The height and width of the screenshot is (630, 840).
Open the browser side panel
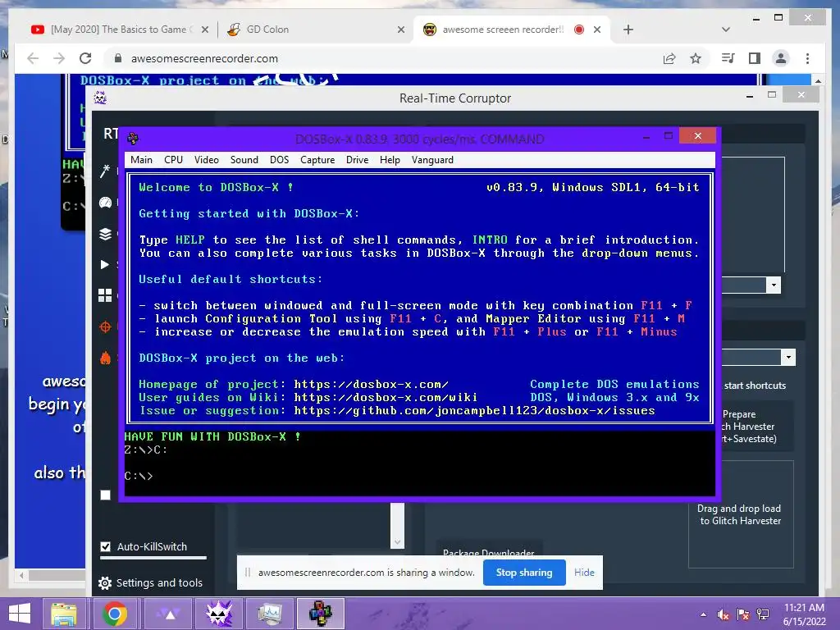[755, 58]
